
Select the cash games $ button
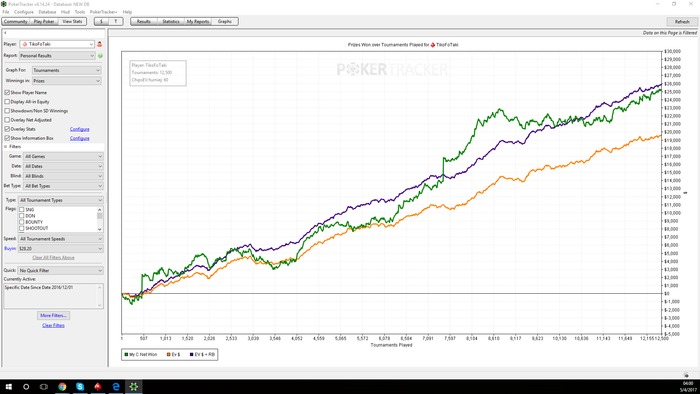(x=101, y=21)
